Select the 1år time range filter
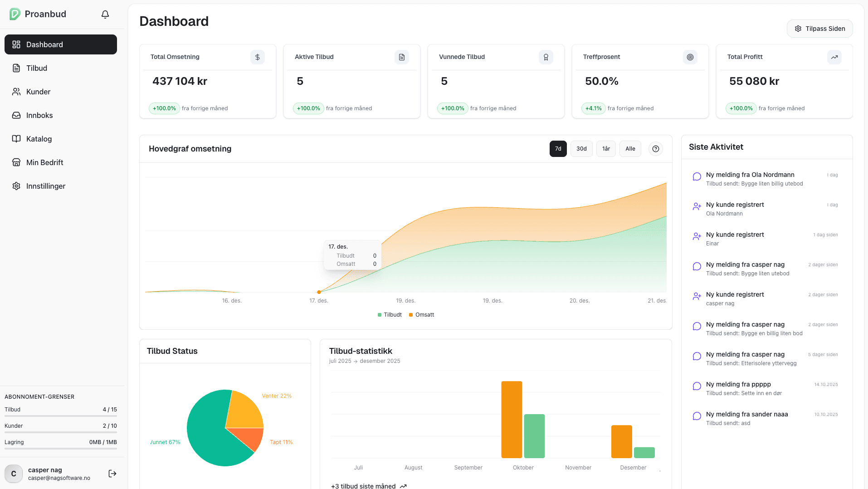 tap(605, 148)
